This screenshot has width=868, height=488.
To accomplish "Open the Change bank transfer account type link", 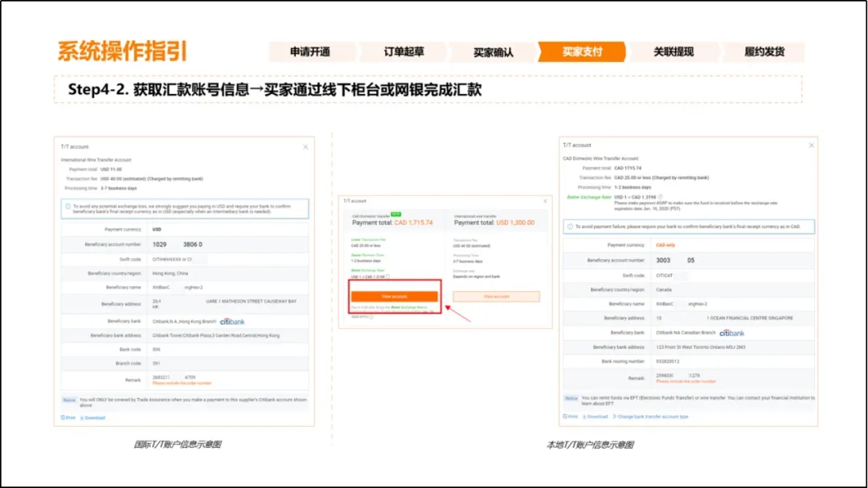I will click(653, 417).
